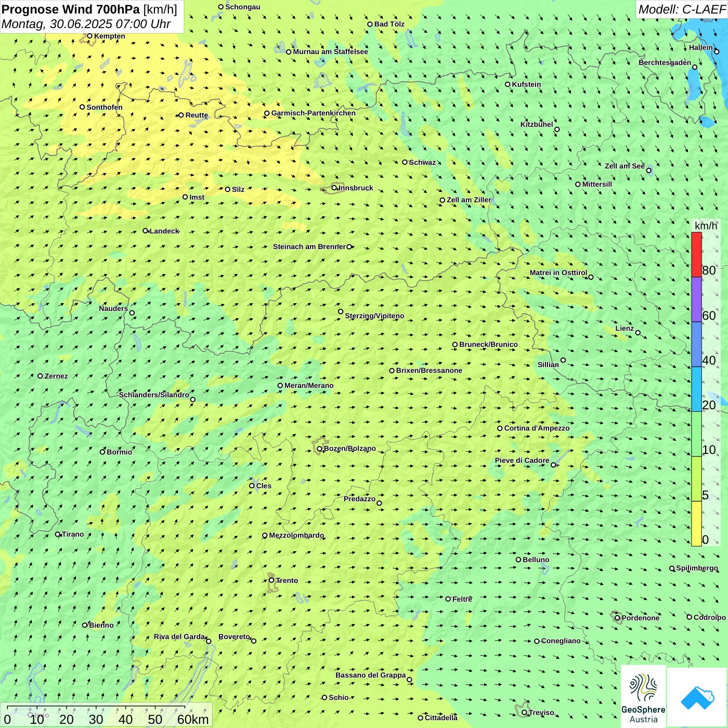This screenshot has width=728, height=728.
Task: Click the Pordenone label
Action: click(641, 618)
